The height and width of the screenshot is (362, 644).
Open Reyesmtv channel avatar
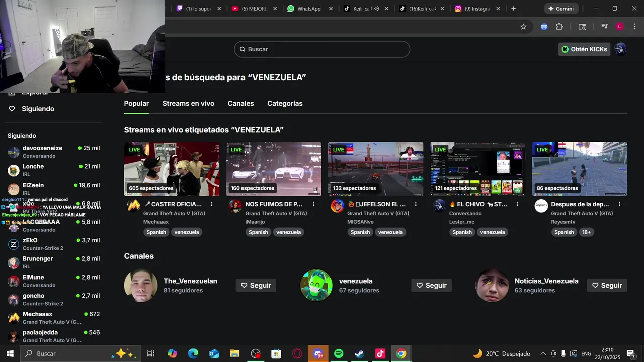point(541,206)
